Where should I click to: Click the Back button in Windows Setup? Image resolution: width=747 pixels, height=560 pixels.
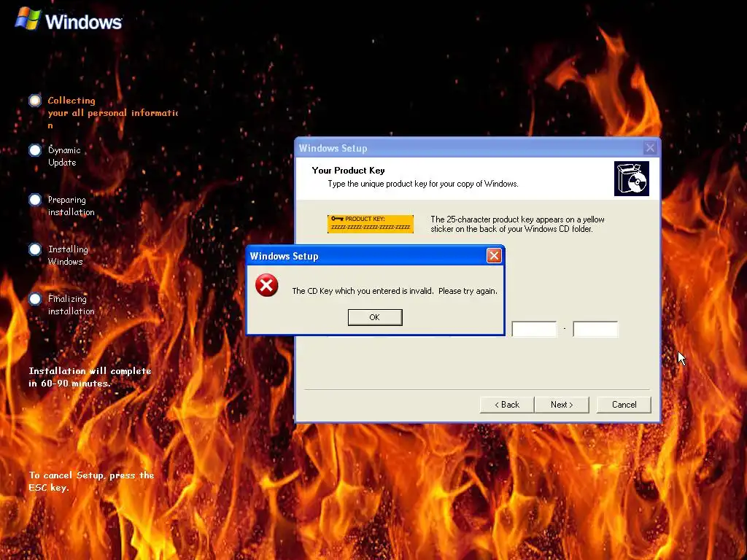pos(507,404)
